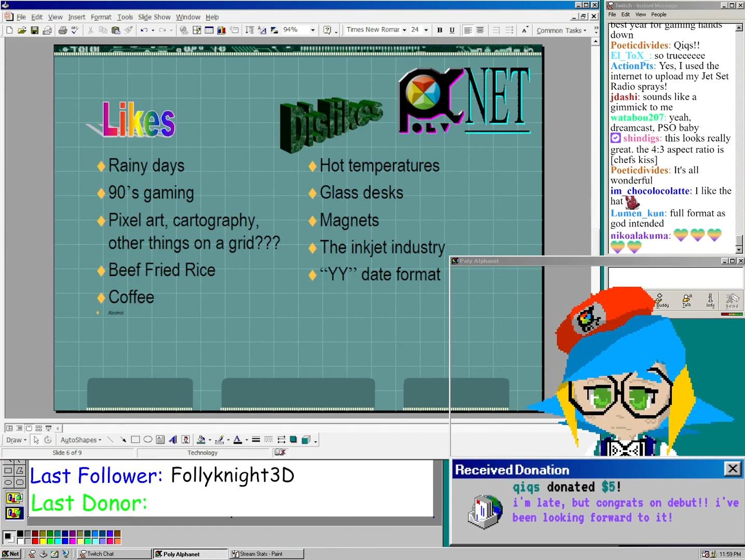This screenshot has height=560, width=745.
Task: Open the font size dropdown
Action: pyautogui.click(x=426, y=30)
